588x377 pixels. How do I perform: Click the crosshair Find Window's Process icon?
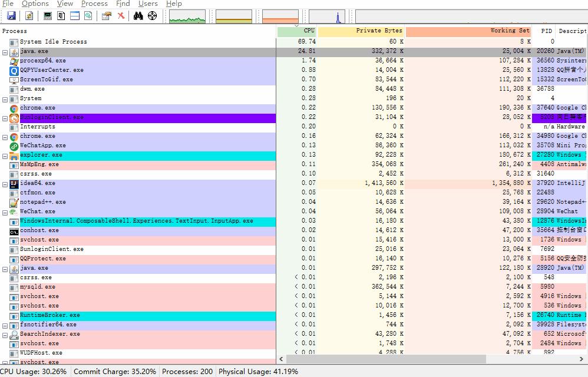153,16
